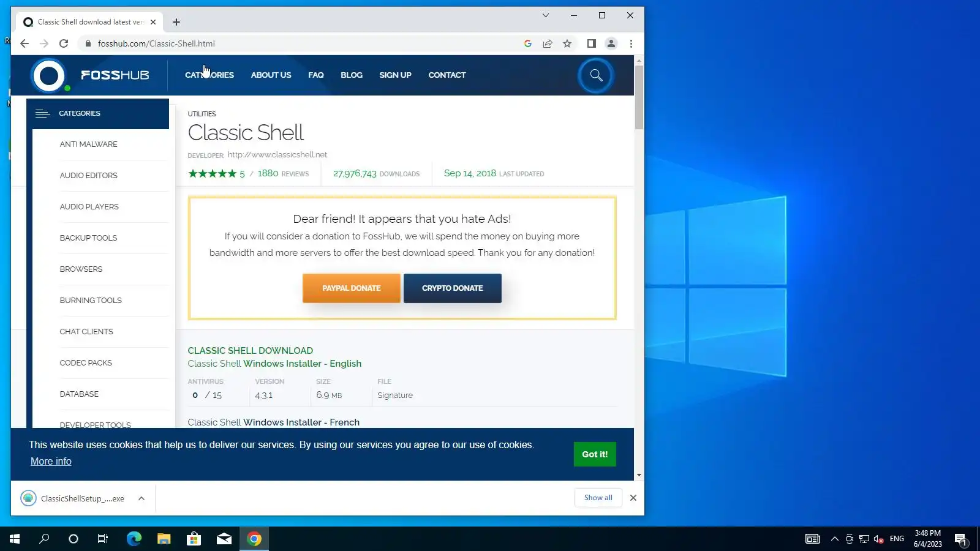
Task: Open the FAQ page
Action: click(x=316, y=75)
